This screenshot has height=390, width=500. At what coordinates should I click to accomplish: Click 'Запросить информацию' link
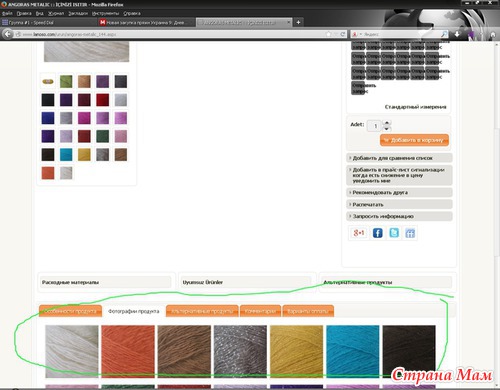[x=399, y=216]
